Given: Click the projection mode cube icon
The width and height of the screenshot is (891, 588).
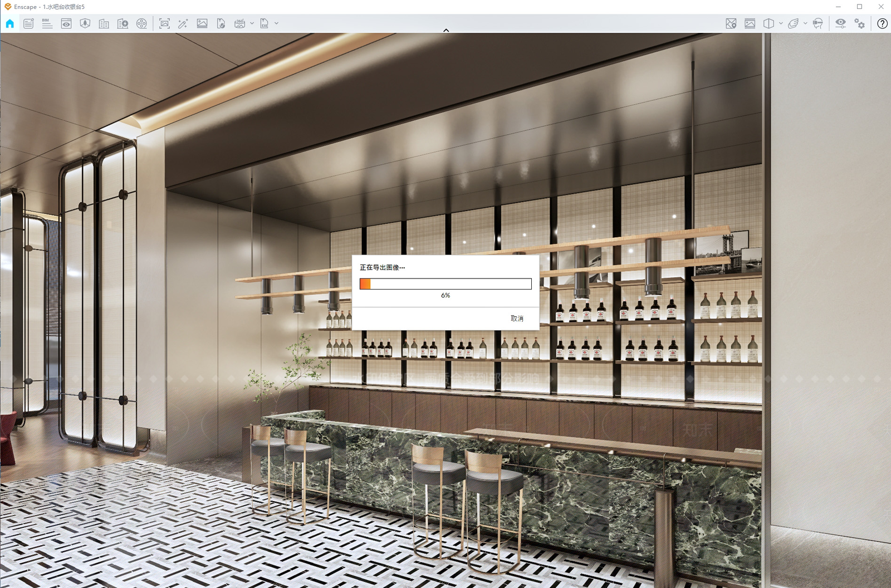Looking at the screenshot, I should point(769,23).
